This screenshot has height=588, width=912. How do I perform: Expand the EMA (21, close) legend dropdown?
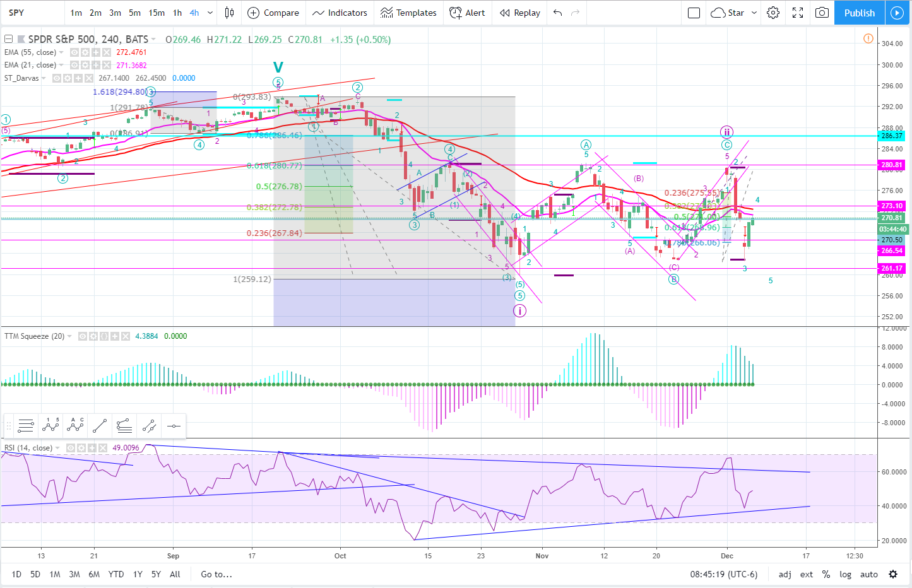click(62, 65)
